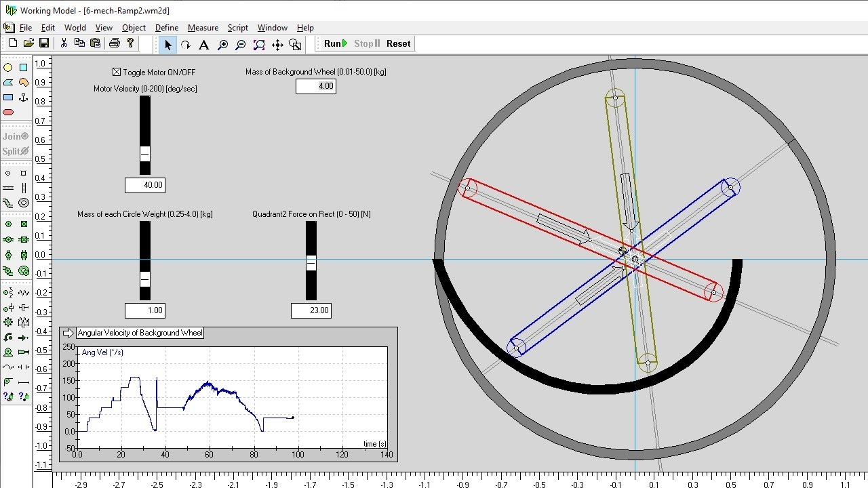Click the Join button

[16, 136]
